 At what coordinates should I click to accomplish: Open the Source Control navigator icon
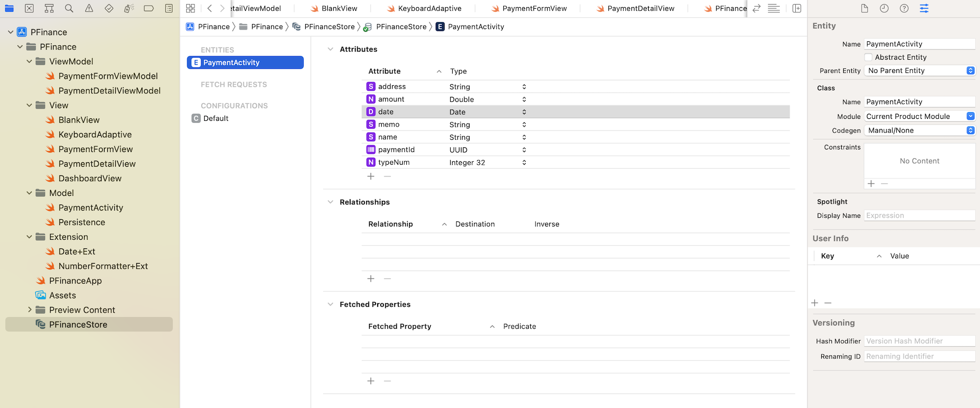(29, 8)
